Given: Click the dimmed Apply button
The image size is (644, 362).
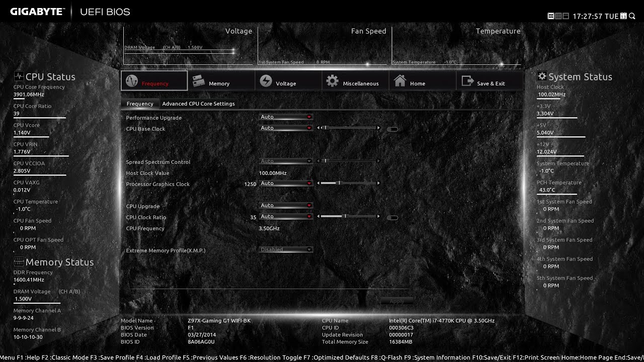Looking at the screenshot, I should 397,301.
